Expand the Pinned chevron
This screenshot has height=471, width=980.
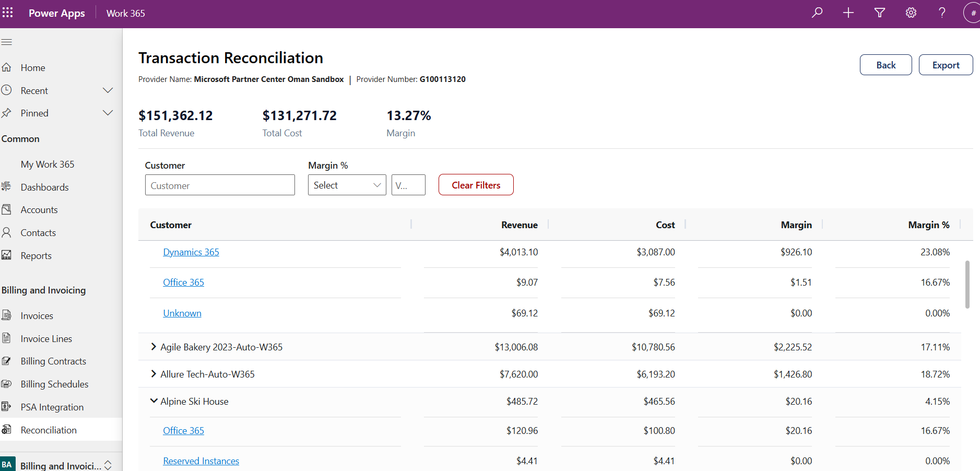point(108,113)
